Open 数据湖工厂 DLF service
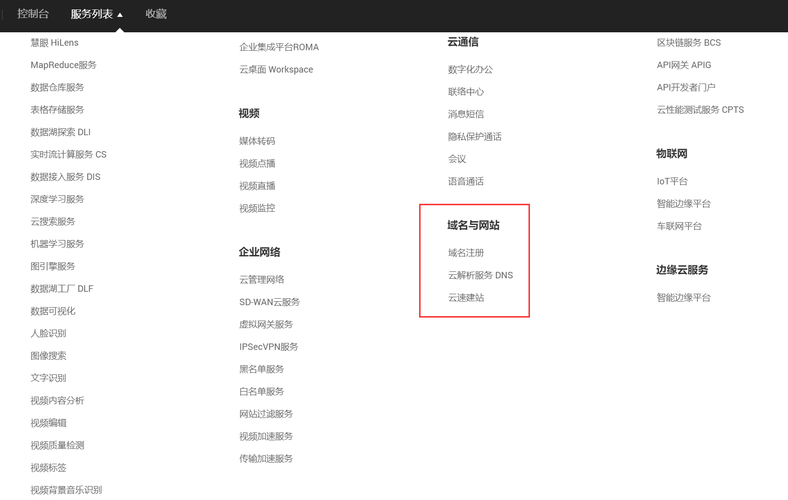Image resolution: width=788 pixels, height=500 pixels. [62, 288]
